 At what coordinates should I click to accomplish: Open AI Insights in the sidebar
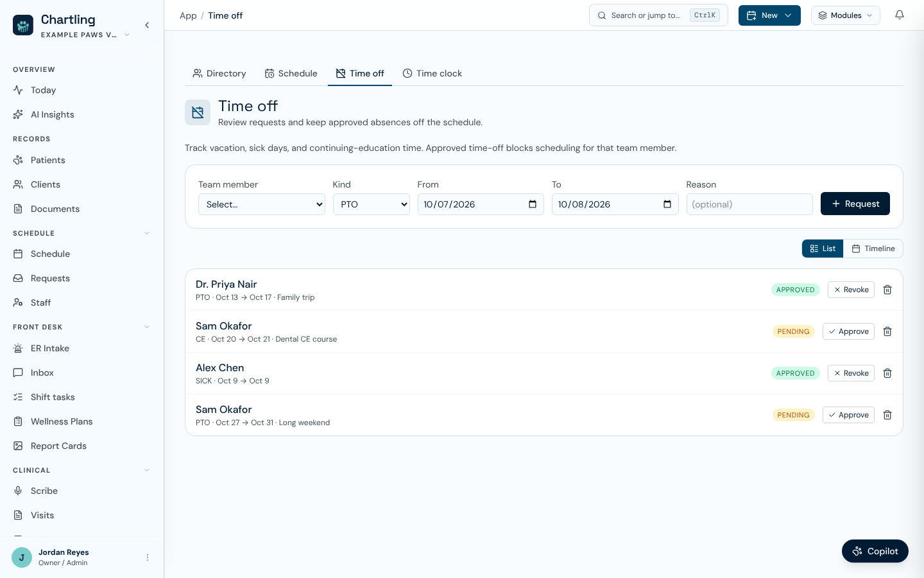[81, 114]
